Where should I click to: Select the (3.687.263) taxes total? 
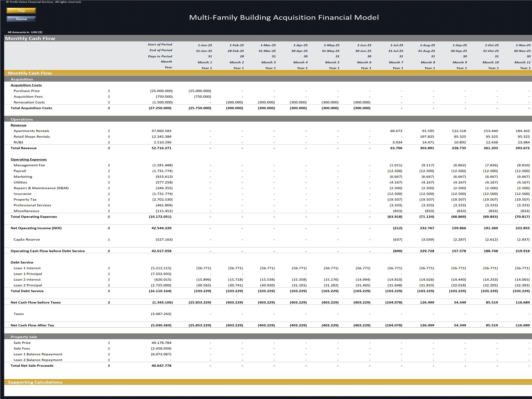click(x=161, y=314)
